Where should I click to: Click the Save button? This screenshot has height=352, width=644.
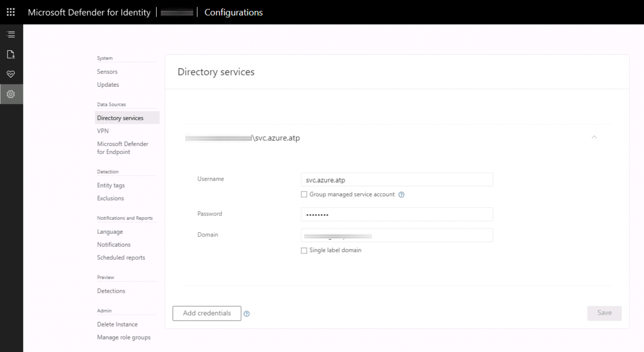(x=604, y=313)
